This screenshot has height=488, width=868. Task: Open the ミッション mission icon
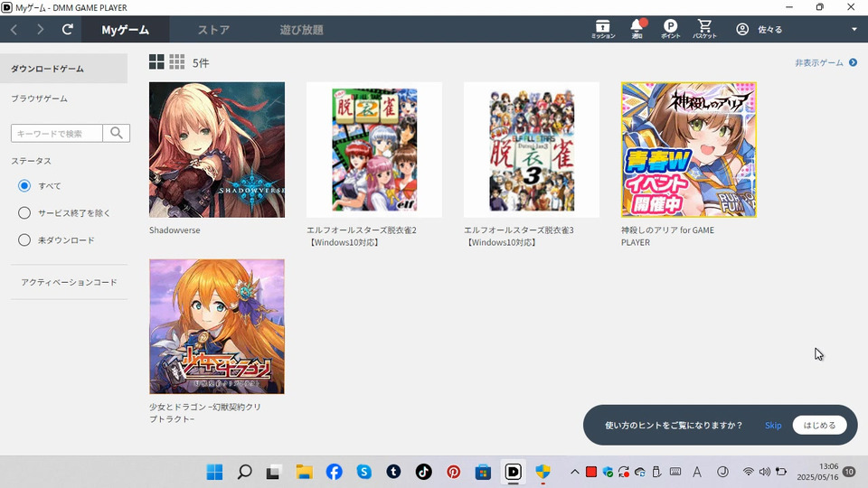click(x=603, y=29)
